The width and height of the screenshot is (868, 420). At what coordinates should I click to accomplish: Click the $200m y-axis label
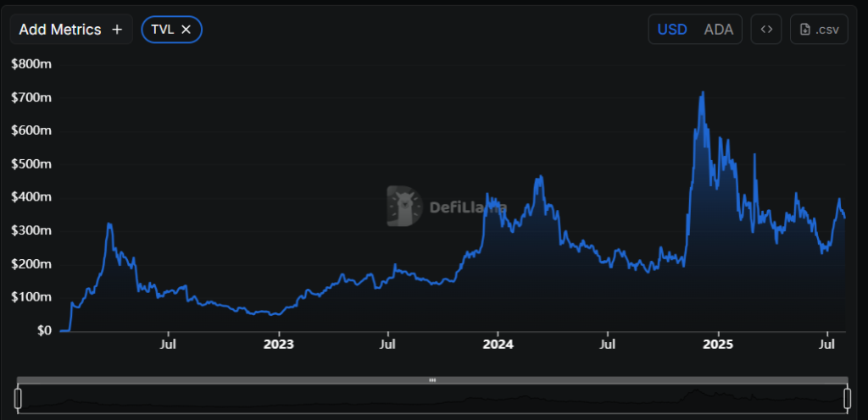coord(31,264)
